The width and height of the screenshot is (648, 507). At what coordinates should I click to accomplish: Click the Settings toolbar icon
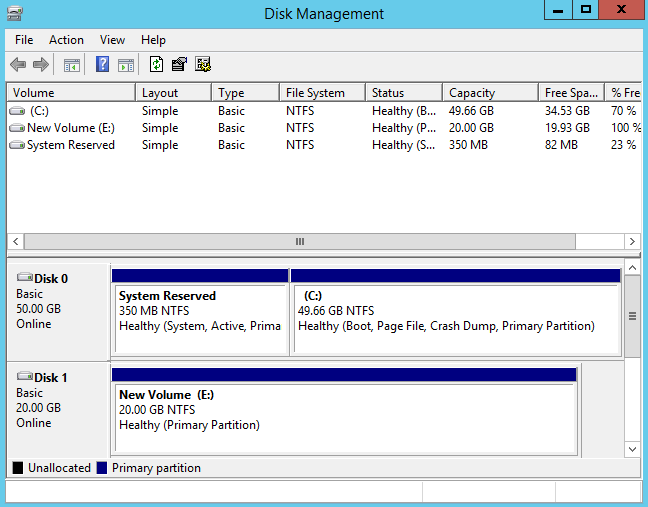click(203, 65)
